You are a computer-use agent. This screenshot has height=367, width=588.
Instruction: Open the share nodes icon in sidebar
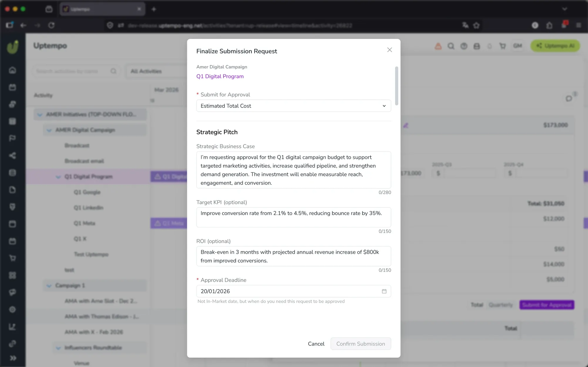(12, 155)
